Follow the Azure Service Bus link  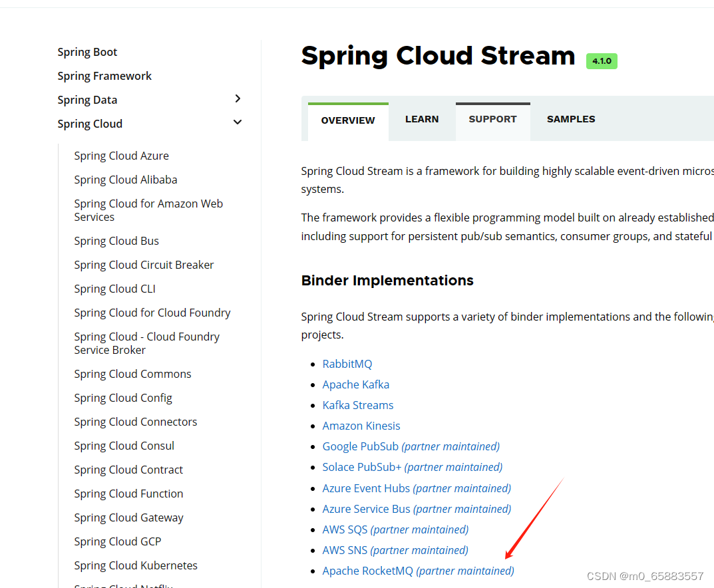(417, 509)
